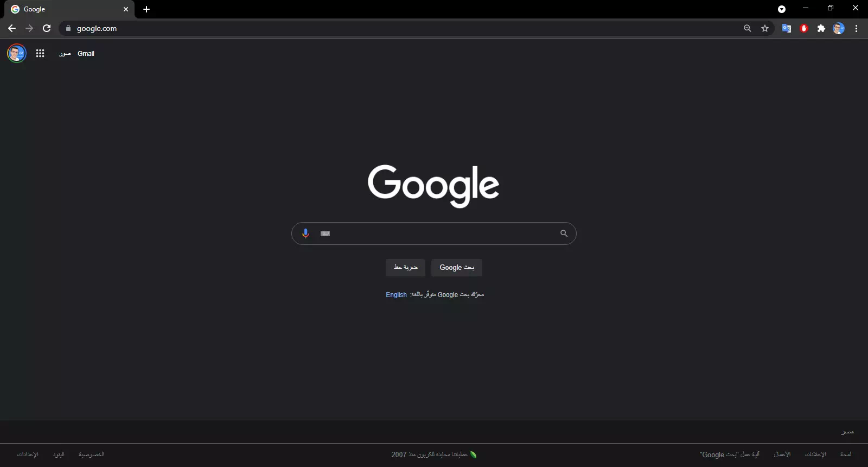Open the zoom magnifier in the address bar
The image size is (868, 467).
(x=748, y=28)
